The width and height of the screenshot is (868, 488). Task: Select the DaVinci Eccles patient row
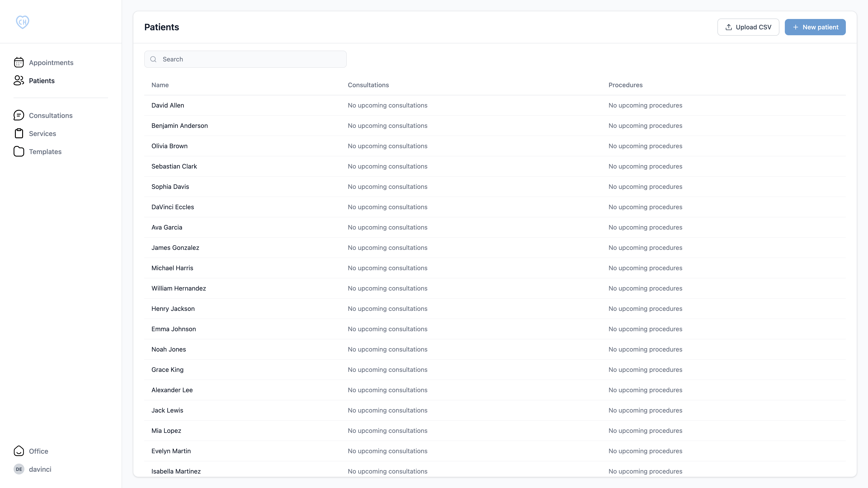click(172, 207)
